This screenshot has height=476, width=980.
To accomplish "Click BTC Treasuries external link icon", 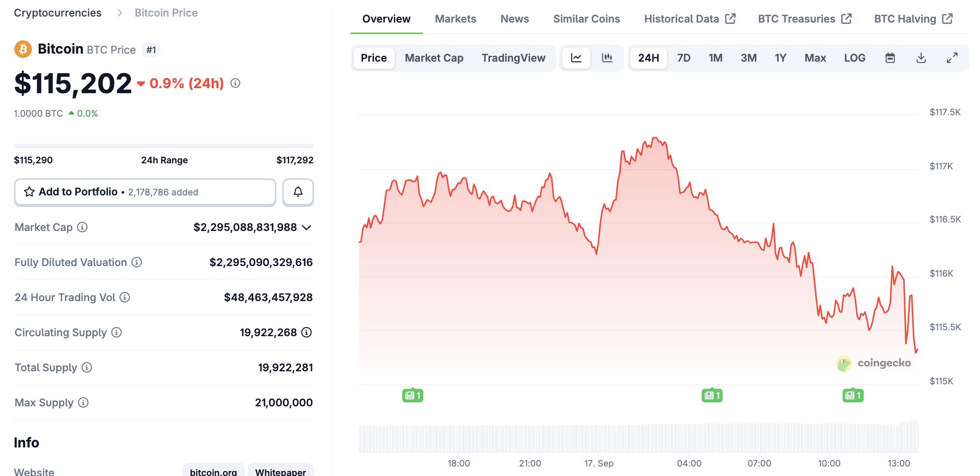I will (847, 19).
